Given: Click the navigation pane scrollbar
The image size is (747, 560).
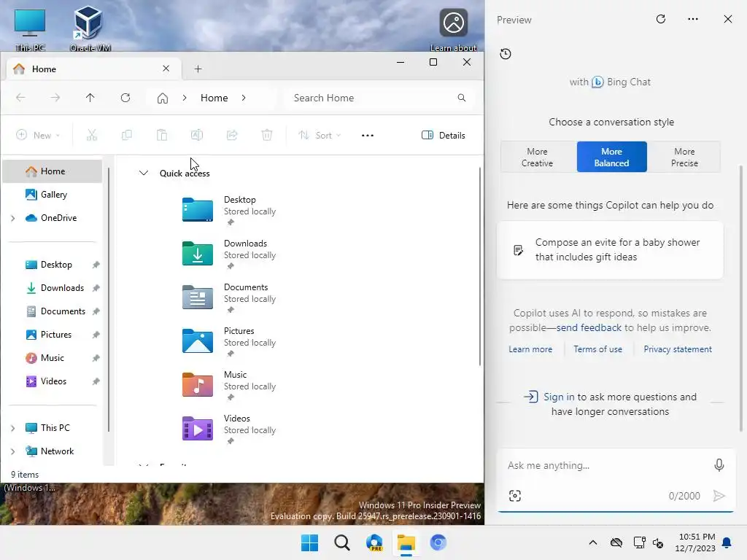Looking at the screenshot, I should [109, 299].
